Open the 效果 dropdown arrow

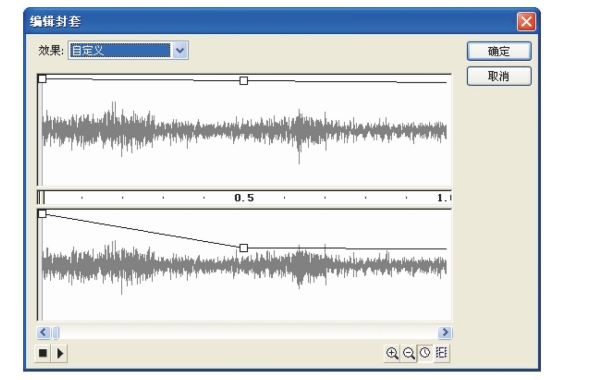pos(180,51)
